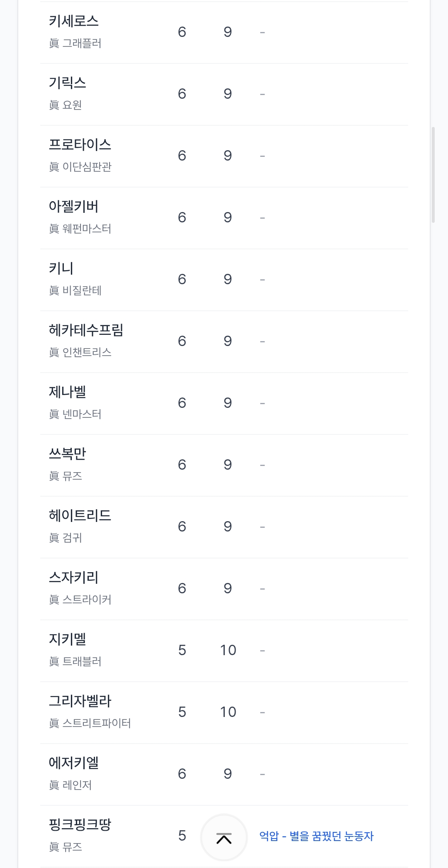Select 핑크핑크땅 character entry
Screen dimensions: 448x868
[80, 825]
